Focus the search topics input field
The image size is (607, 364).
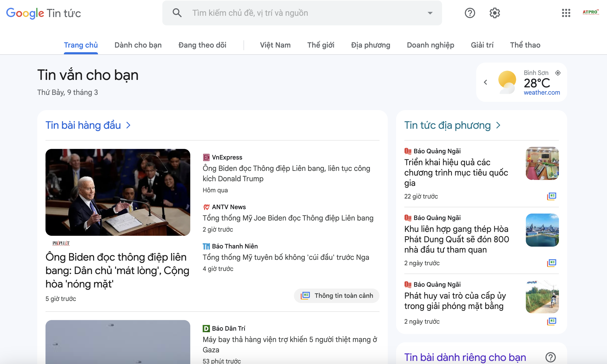tap(302, 13)
